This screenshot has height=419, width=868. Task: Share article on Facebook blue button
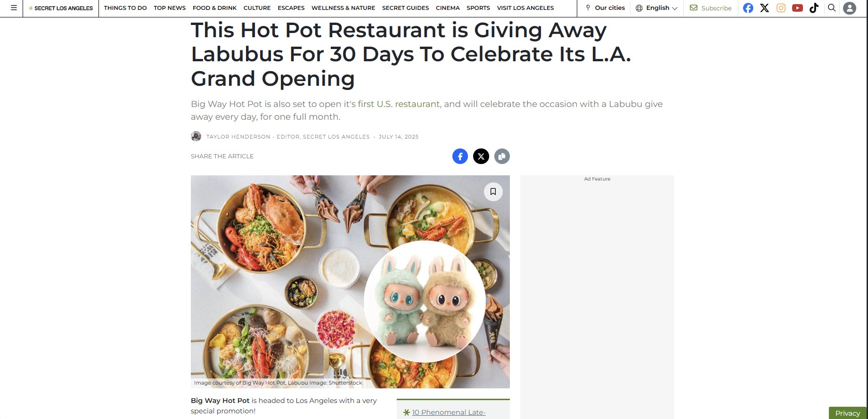tap(460, 156)
